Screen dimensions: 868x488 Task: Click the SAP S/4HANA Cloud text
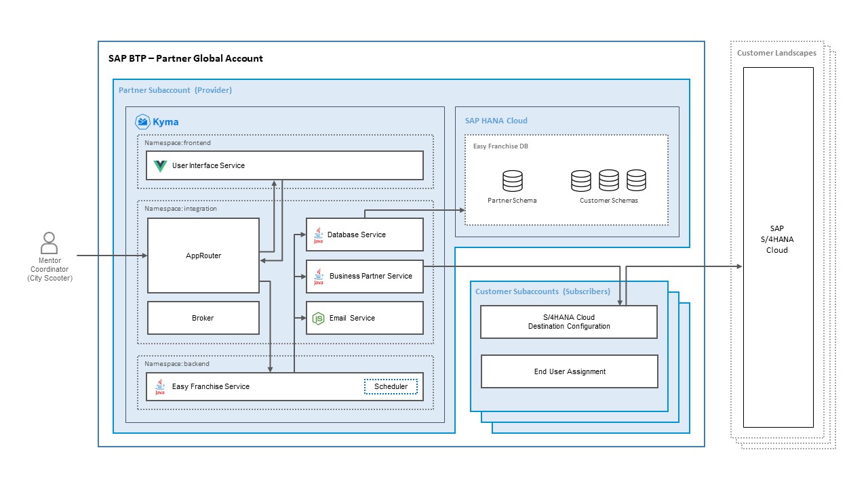tap(777, 239)
